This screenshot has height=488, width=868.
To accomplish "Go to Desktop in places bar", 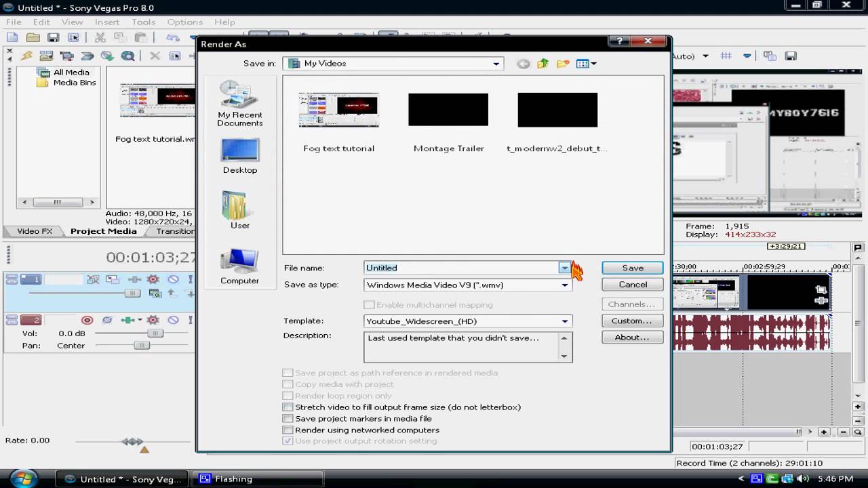I will point(240,156).
